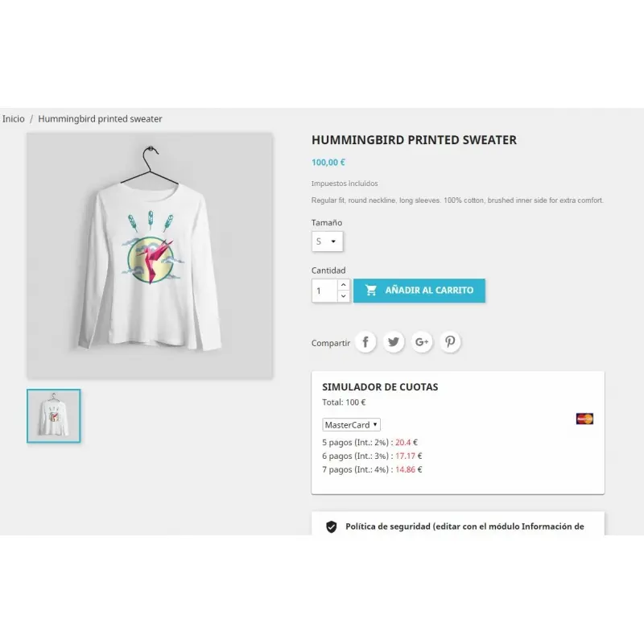Open the MasterCard card selector dropdown
644x644 pixels.
point(351,425)
